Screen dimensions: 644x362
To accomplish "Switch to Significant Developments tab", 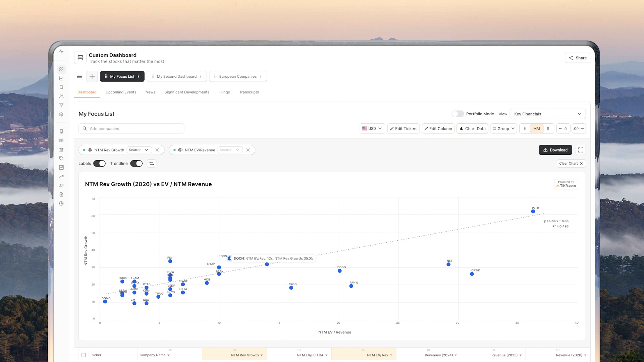I will [x=187, y=92].
